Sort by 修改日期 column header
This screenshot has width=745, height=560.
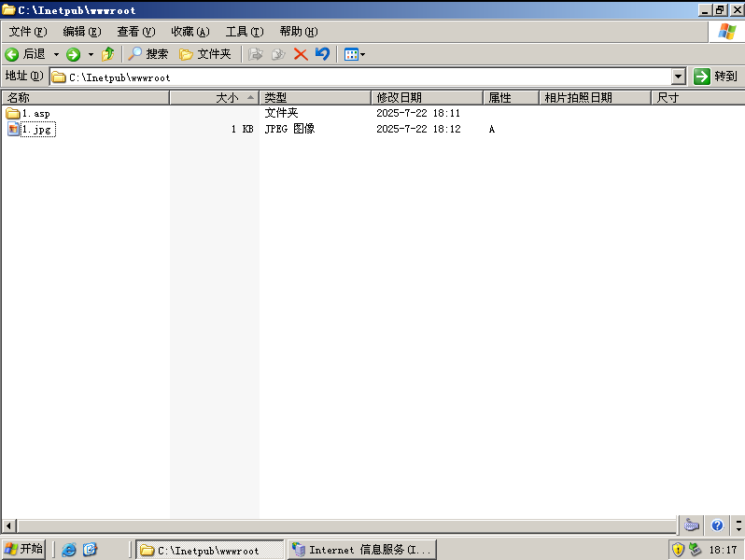428,98
